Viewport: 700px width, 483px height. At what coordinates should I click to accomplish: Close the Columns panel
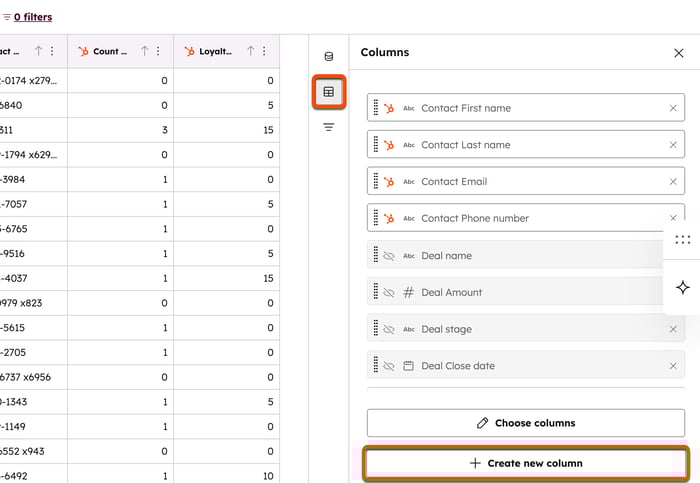click(x=679, y=53)
